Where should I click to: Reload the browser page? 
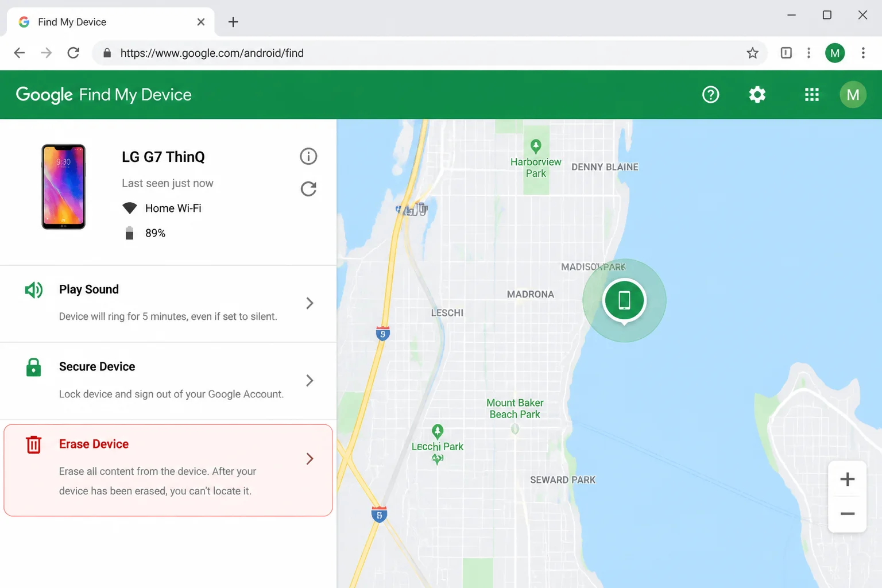(x=73, y=53)
